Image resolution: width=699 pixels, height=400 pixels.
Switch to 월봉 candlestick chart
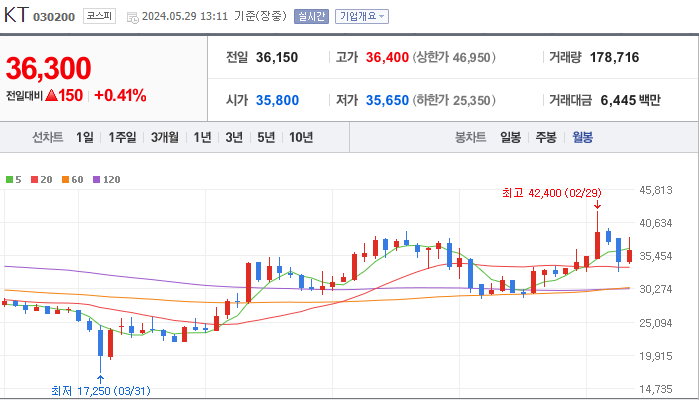click(582, 137)
